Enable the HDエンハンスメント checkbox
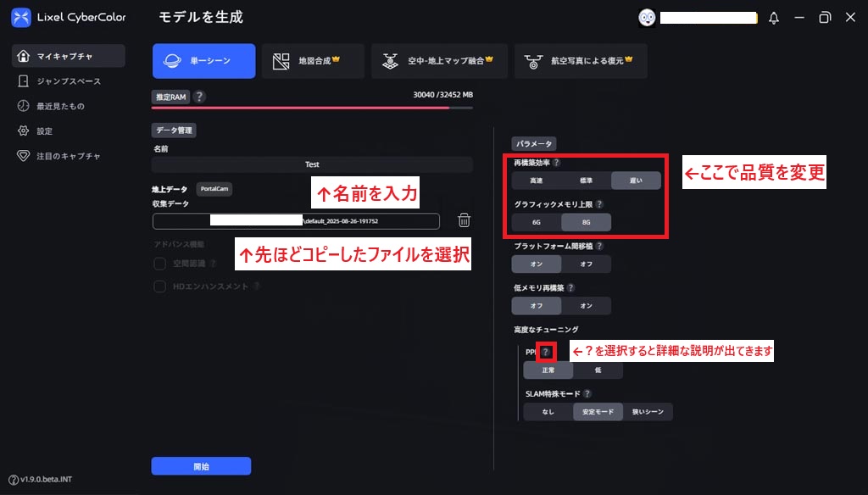This screenshot has width=868, height=495. tap(159, 286)
